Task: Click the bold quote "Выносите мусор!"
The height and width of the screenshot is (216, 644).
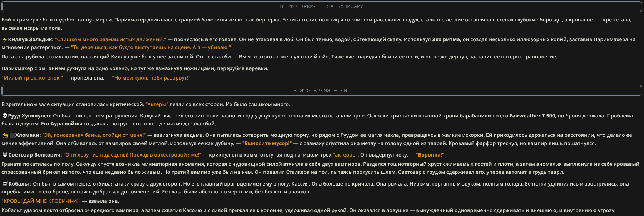Action: point(267,144)
